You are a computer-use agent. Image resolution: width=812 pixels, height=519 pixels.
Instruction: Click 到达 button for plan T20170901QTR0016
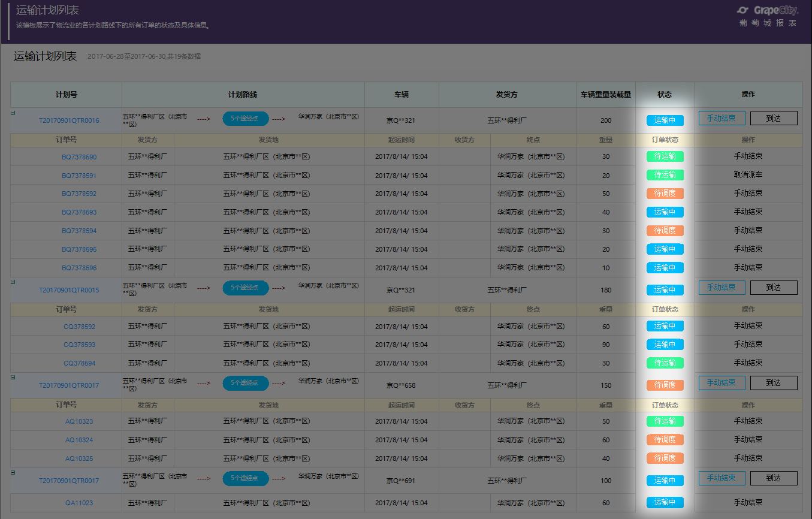click(x=774, y=118)
